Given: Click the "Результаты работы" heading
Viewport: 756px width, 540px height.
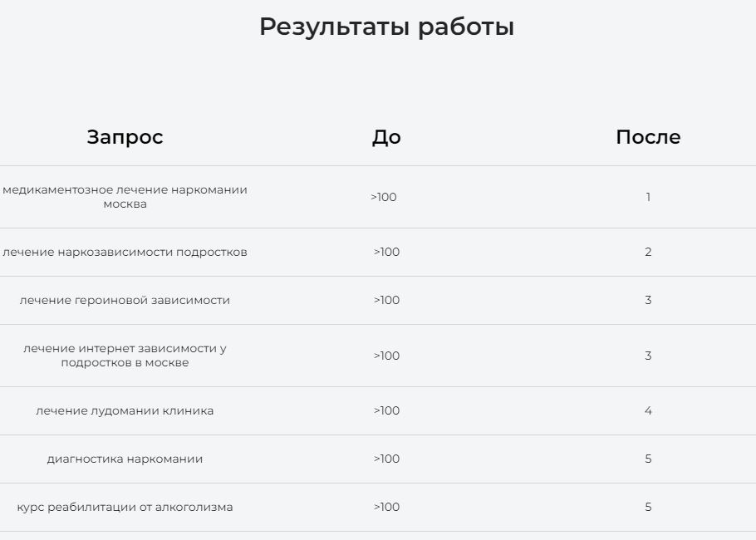Looking at the screenshot, I should [x=386, y=27].
